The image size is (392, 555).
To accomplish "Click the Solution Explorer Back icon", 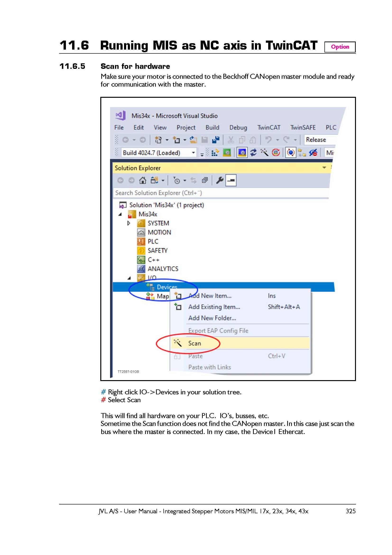I will pyautogui.click(x=120, y=180).
